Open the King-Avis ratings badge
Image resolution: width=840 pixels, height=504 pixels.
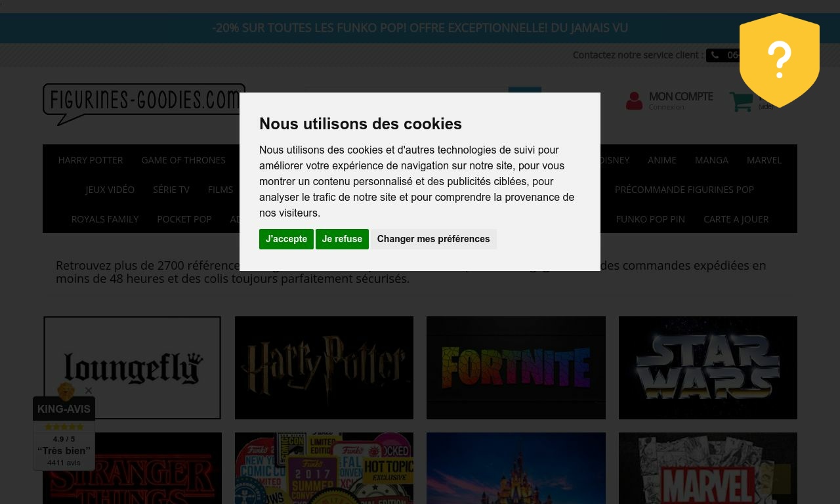click(64, 433)
